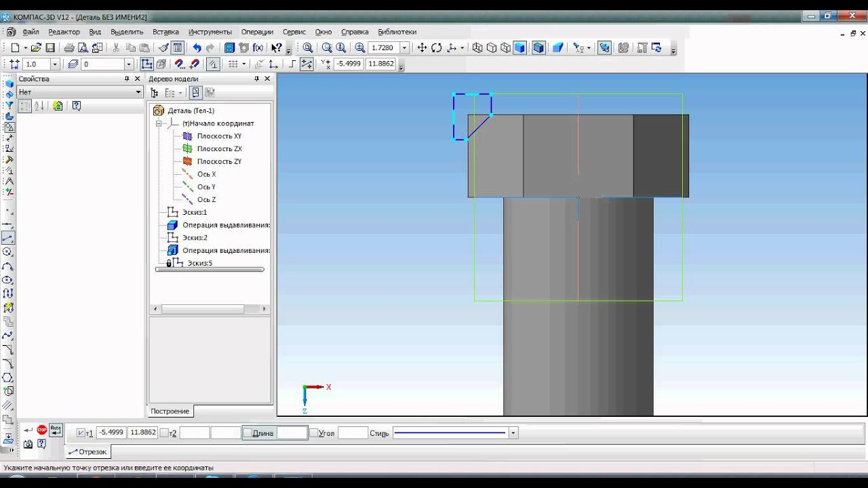Select the Pan (move view) tool
The width and height of the screenshot is (868, 488).
tap(422, 47)
